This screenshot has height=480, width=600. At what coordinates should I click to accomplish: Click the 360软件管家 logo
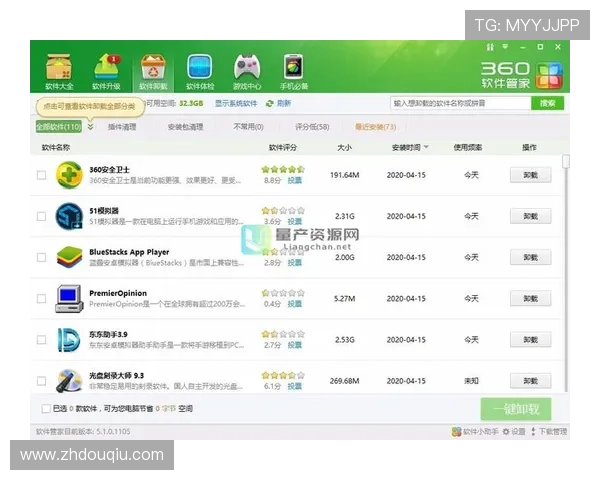point(521,75)
